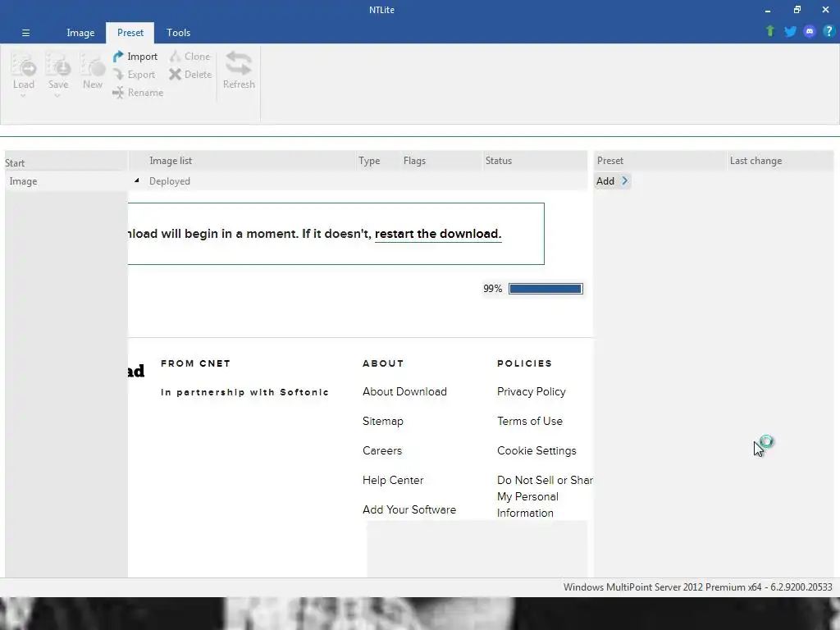Click the green update arrow icon
The width and height of the screenshot is (840, 630).
[770, 31]
